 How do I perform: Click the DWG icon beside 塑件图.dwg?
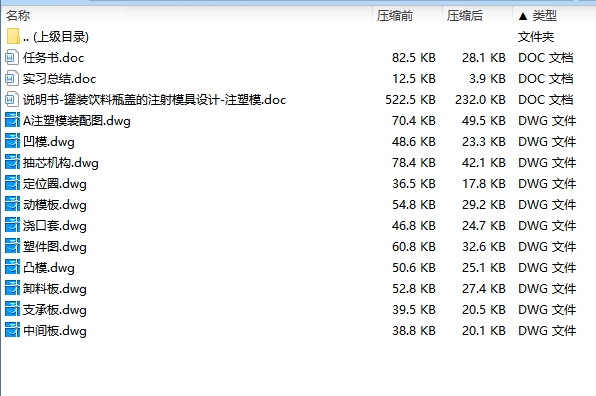12,247
